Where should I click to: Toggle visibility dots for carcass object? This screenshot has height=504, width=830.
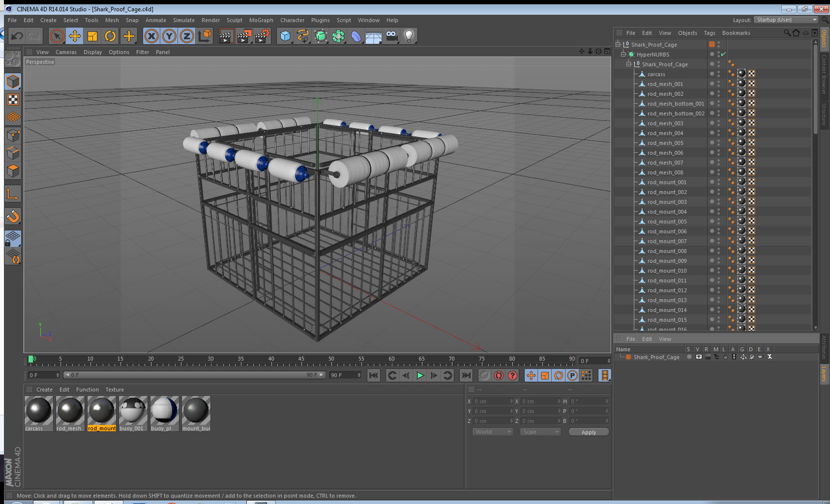click(718, 74)
